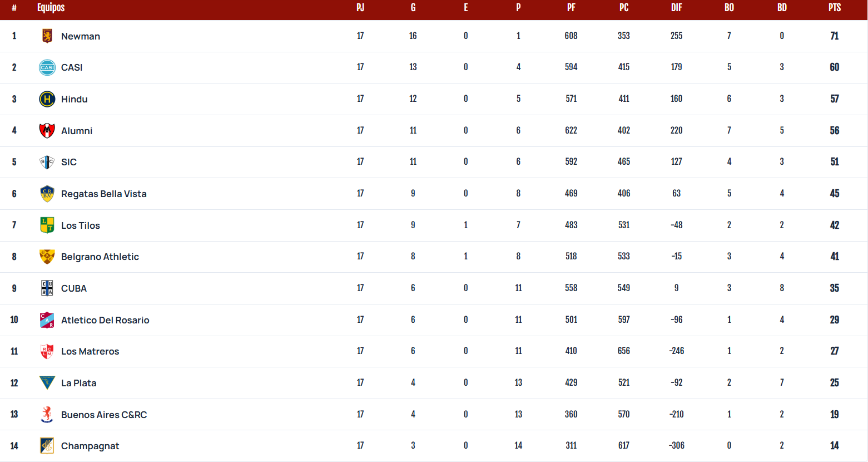The image size is (868, 462).
Task: Open the Champagnat team name link
Action: tap(90, 446)
